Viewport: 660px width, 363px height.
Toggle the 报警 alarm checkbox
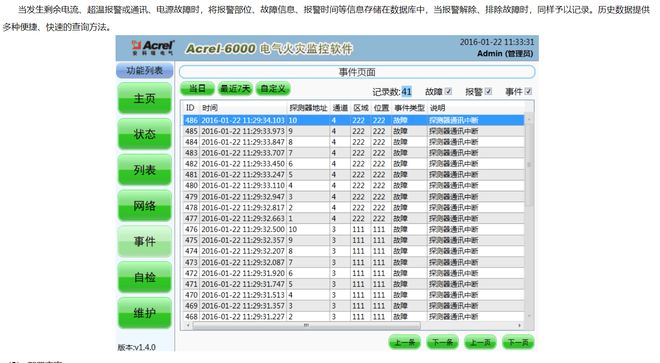pos(488,91)
